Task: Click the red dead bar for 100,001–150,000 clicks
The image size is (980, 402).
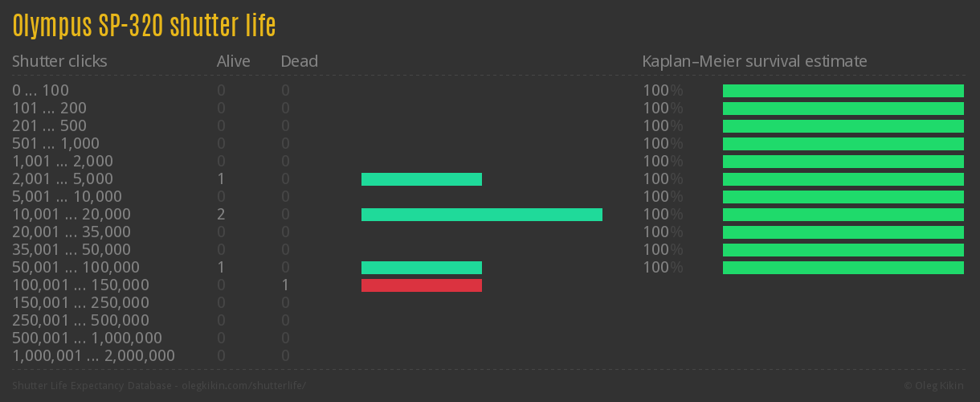Action: click(422, 285)
